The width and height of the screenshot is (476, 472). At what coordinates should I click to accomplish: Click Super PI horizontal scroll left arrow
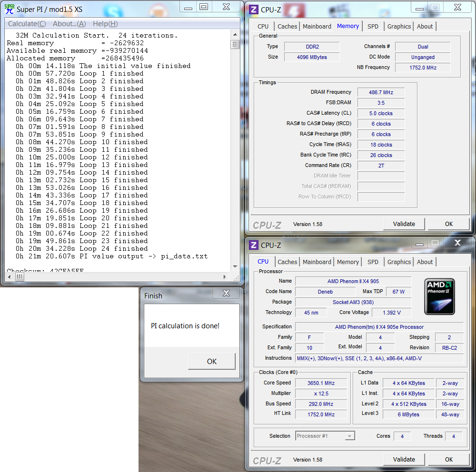[x=10, y=277]
